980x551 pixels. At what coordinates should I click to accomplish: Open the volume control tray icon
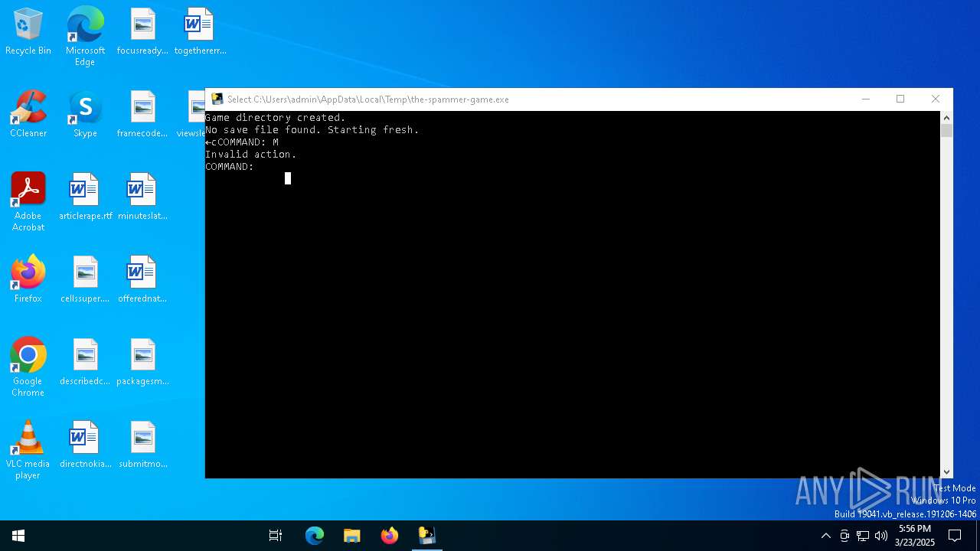[x=881, y=536]
